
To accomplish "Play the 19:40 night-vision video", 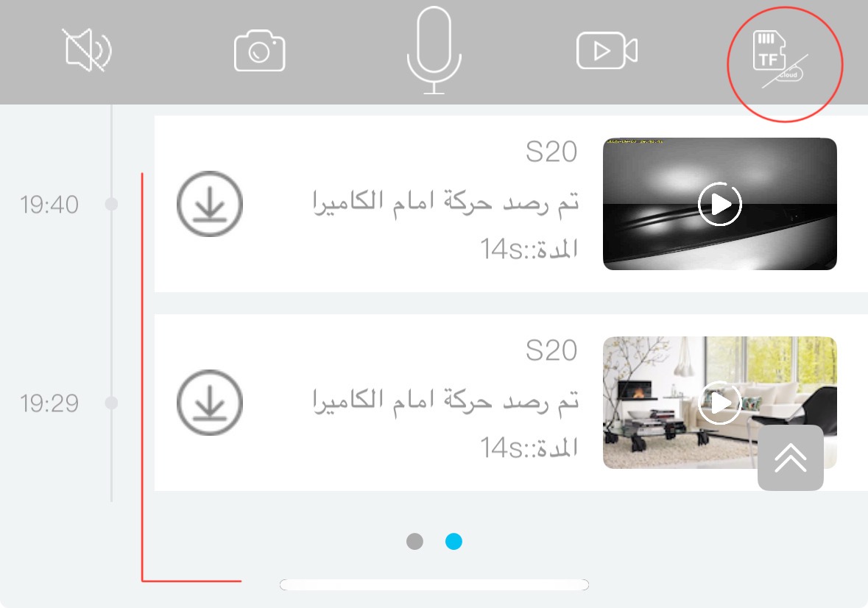I will pyautogui.click(x=719, y=204).
